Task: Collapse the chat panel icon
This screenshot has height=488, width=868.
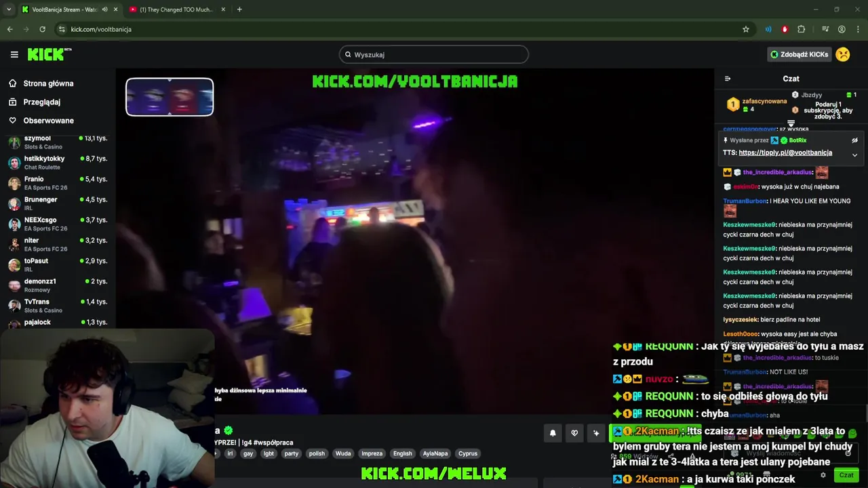Action: point(728,79)
